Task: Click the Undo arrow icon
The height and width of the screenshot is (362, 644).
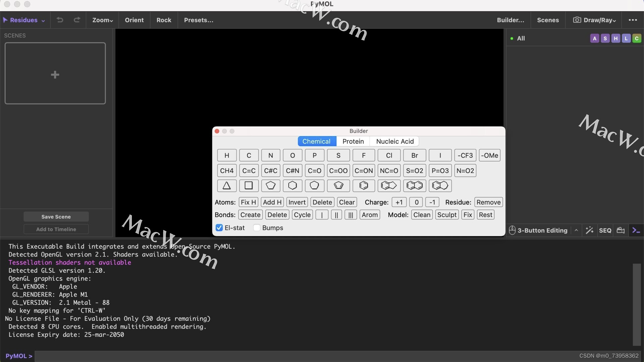Action: pos(60,20)
